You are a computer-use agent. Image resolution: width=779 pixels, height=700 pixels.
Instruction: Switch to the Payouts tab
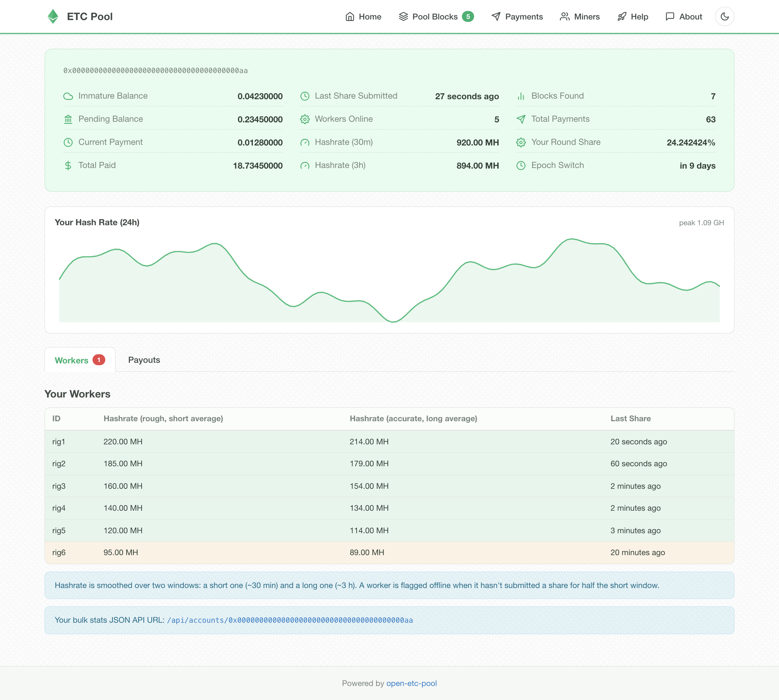pos(144,360)
